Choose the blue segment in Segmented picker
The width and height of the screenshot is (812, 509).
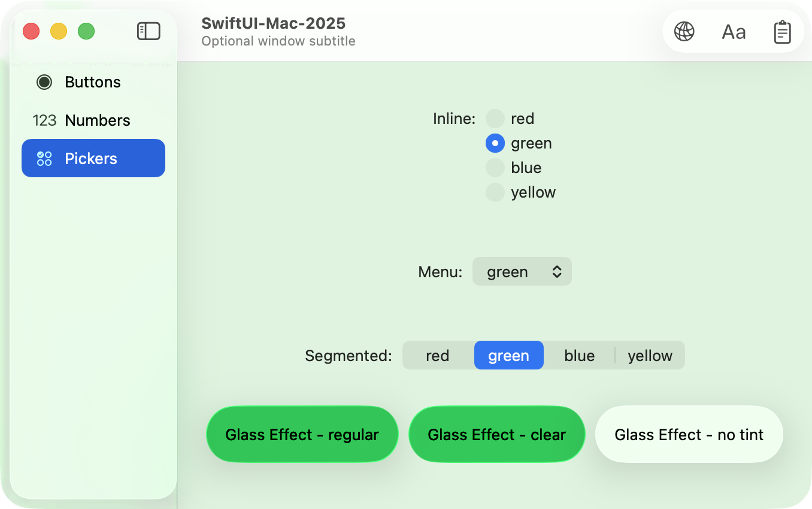click(579, 356)
